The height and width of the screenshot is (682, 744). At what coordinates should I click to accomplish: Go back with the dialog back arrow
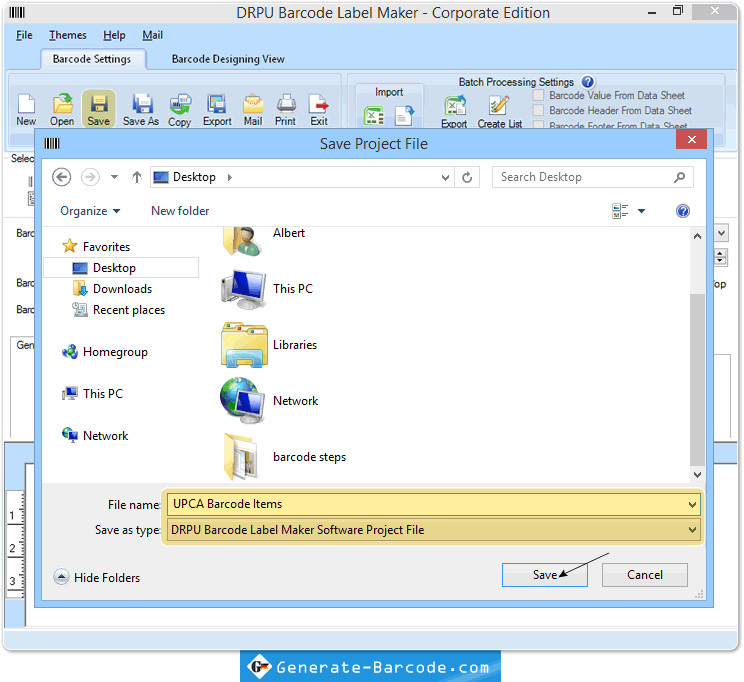[62, 178]
